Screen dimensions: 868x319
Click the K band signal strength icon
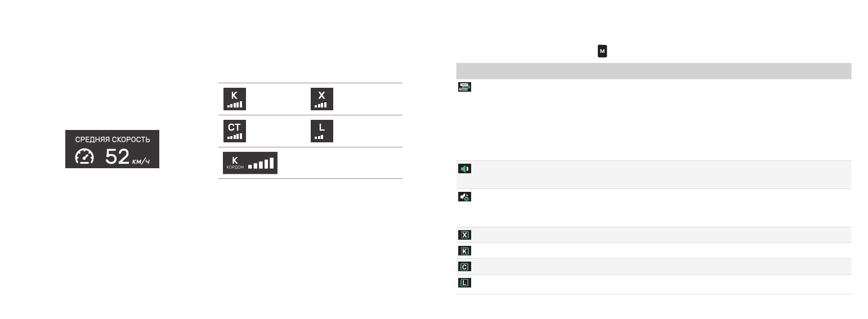point(234,99)
